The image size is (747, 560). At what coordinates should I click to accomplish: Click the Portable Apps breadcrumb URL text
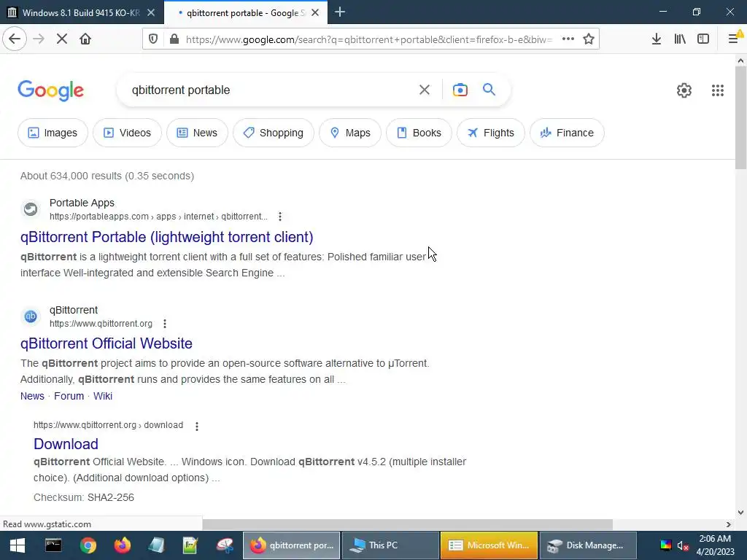pyautogui.click(x=158, y=217)
